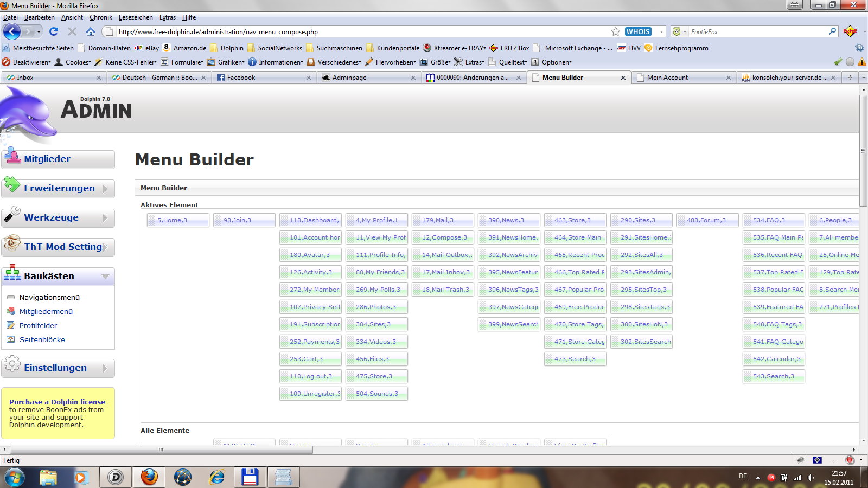Click the Purchase a Dolphin license link
The height and width of the screenshot is (488, 868).
[57, 402]
